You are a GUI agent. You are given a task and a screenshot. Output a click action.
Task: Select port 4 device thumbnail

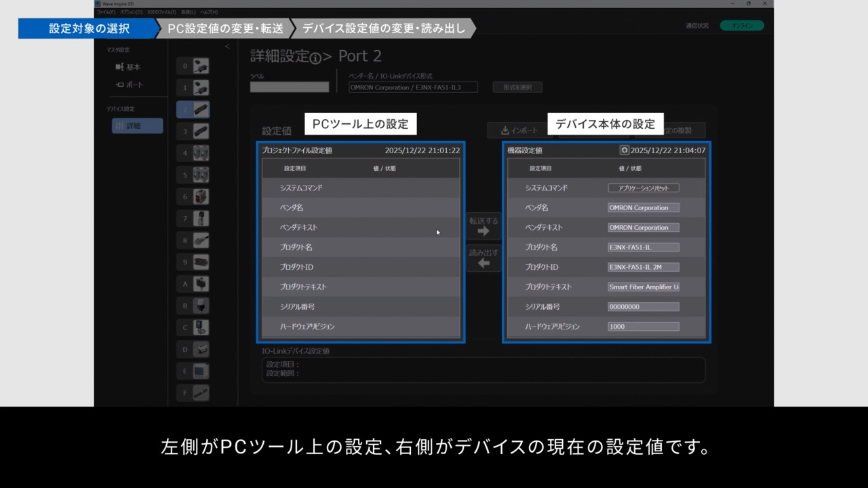tap(201, 153)
